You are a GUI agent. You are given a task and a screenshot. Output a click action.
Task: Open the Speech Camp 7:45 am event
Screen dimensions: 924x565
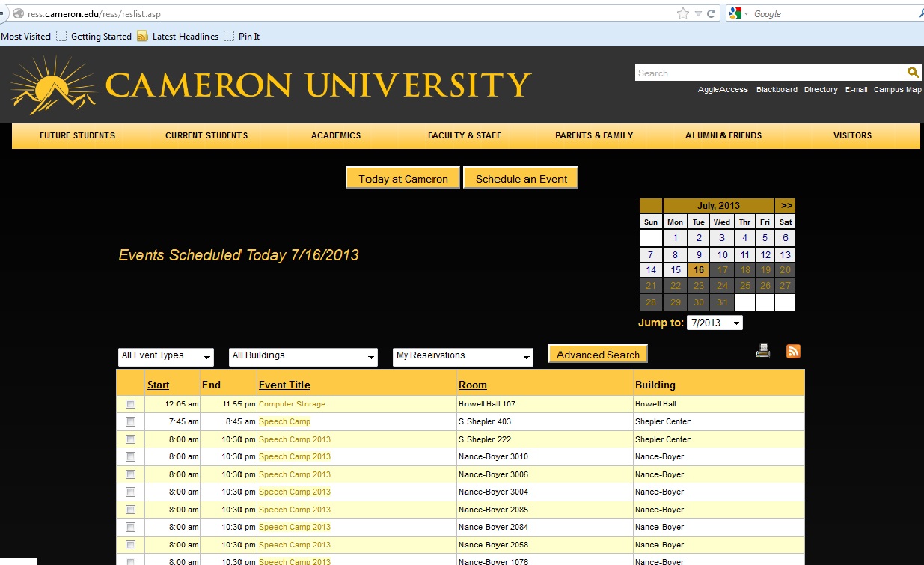[284, 421]
